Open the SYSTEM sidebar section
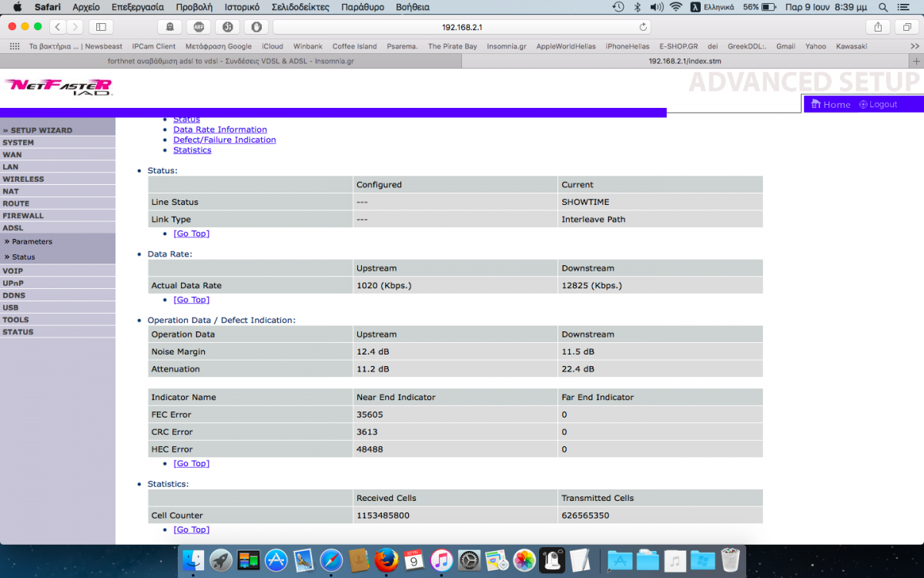 tap(57, 143)
